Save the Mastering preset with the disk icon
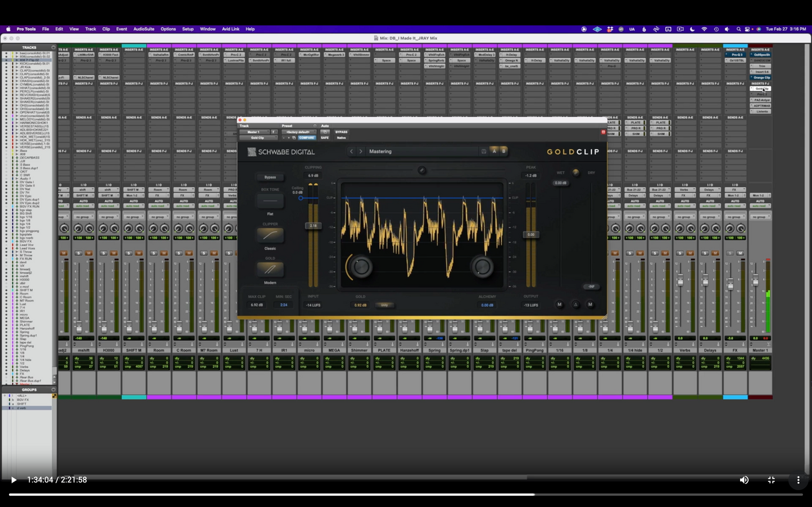Image resolution: width=812 pixels, height=507 pixels. (483, 151)
